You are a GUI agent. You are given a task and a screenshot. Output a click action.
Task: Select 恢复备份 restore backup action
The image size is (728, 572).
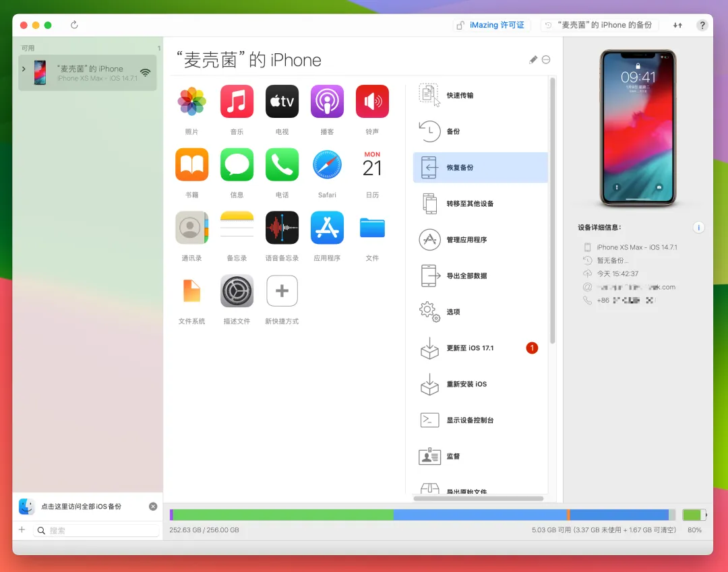click(x=480, y=168)
